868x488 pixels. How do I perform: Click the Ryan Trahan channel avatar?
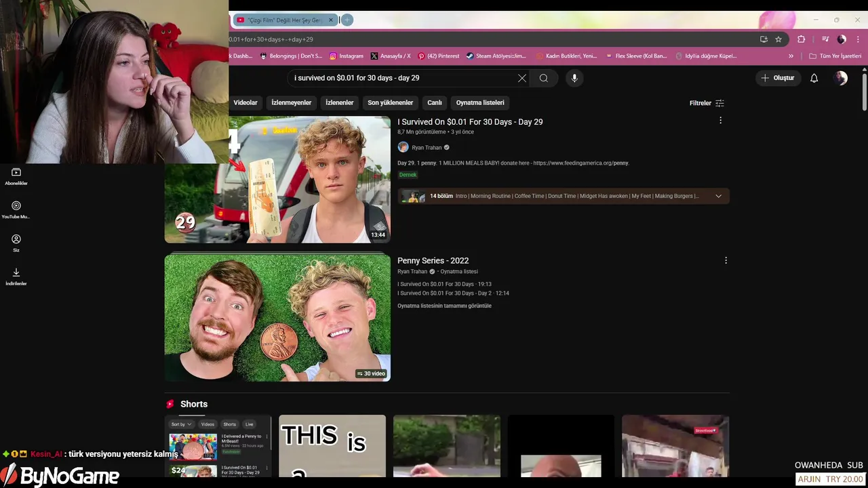[403, 147]
